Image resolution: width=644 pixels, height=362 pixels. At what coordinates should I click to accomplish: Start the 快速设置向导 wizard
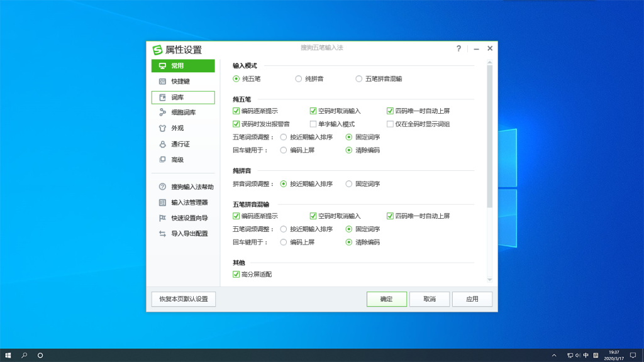point(183,218)
